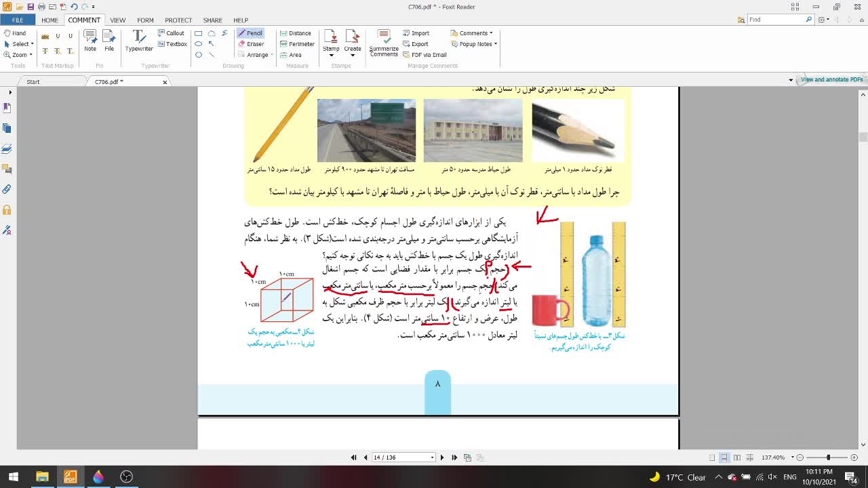868x488 pixels.
Task: Enable continuous page view mode
Action: (x=724, y=457)
